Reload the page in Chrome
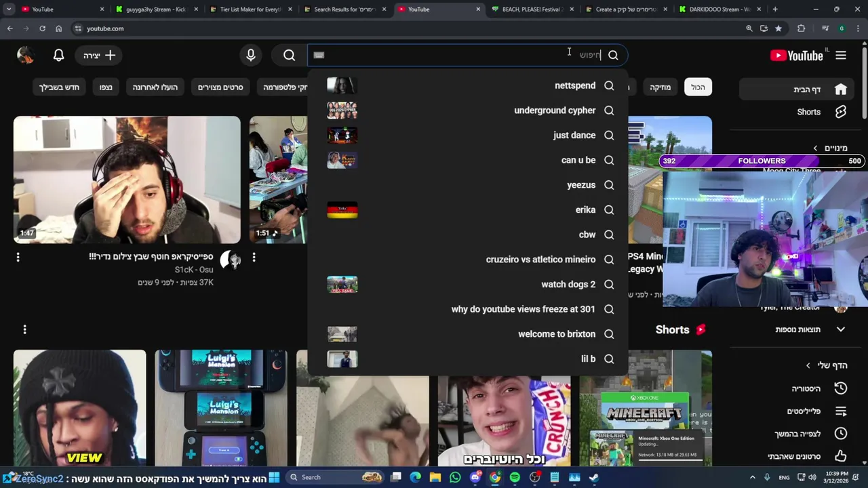The image size is (868, 488). tap(42, 28)
